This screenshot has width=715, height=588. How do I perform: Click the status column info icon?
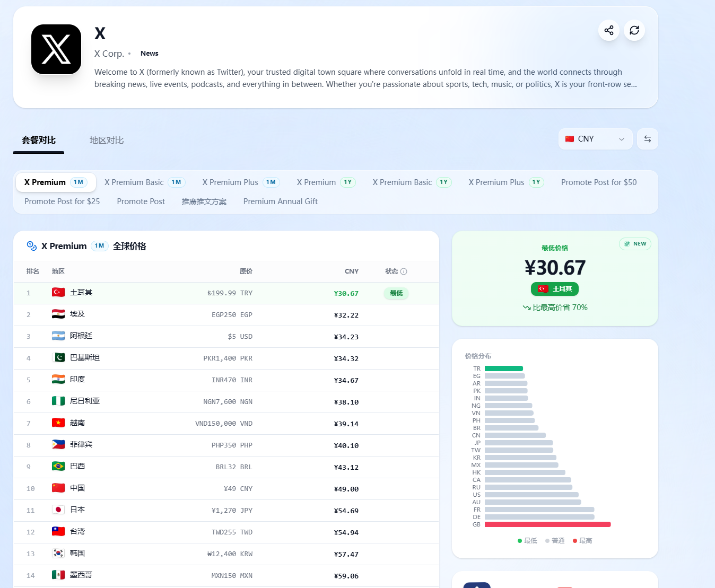coord(404,271)
